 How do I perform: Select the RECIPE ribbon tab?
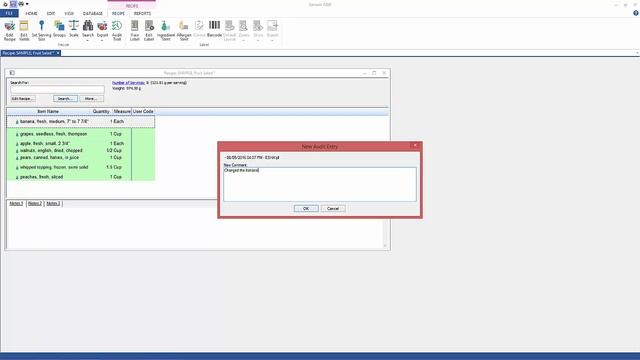pyautogui.click(x=118, y=13)
